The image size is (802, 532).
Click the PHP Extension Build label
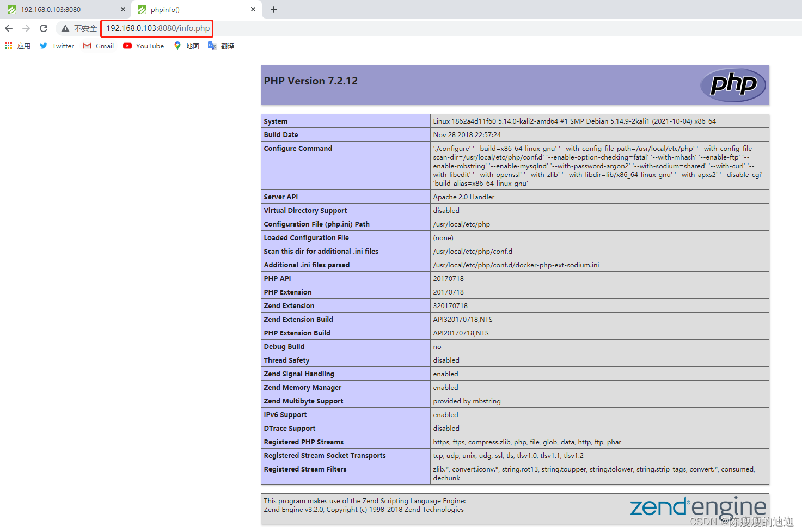(x=297, y=333)
